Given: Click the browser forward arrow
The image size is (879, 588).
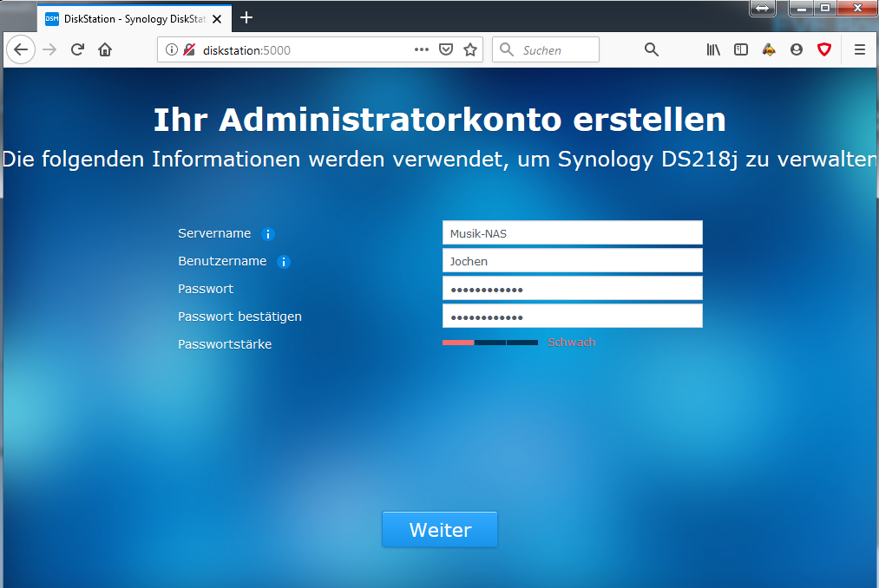Looking at the screenshot, I should [x=49, y=50].
